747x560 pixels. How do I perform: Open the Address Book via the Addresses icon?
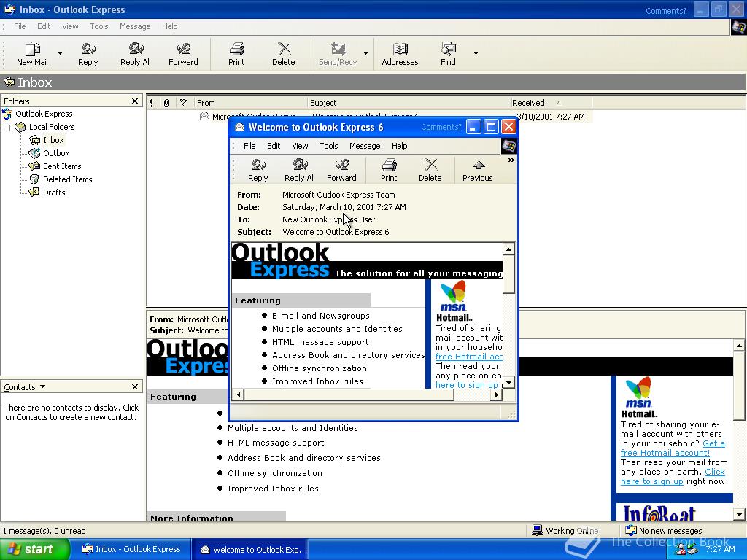(400, 53)
